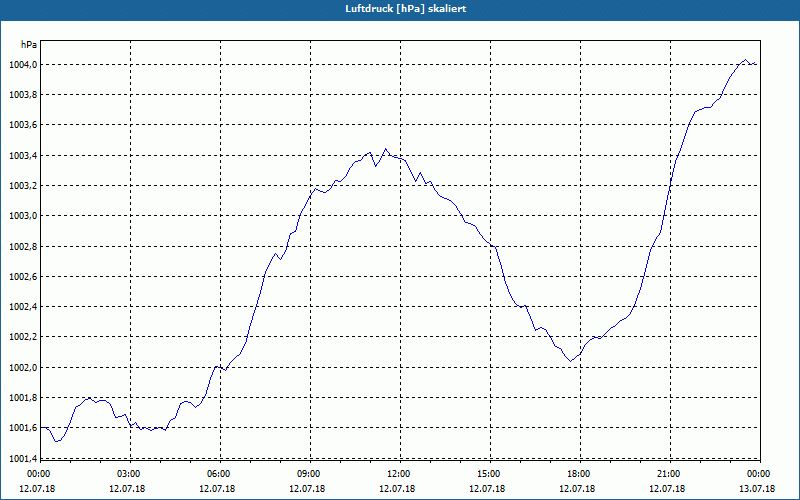Select the 12.07.18 date beneath 09:00
The height and width of the screenshot is (500, 800).
coord(307,489)
